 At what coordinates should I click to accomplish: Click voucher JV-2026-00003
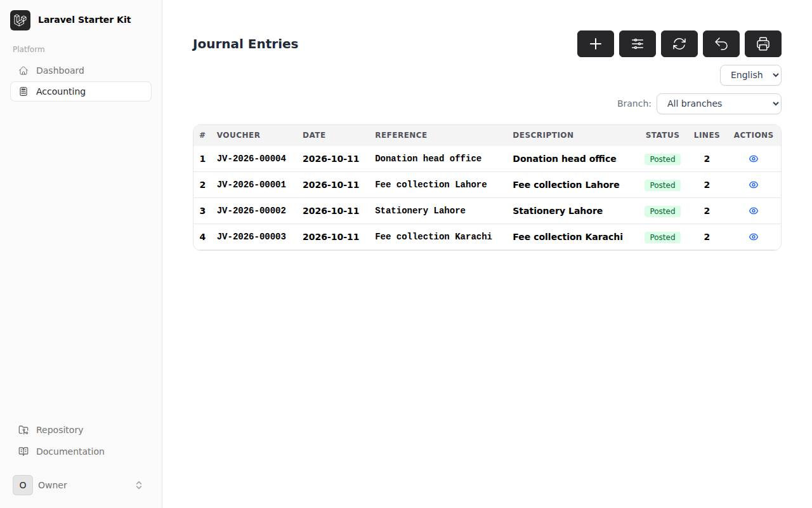(251, 237)
